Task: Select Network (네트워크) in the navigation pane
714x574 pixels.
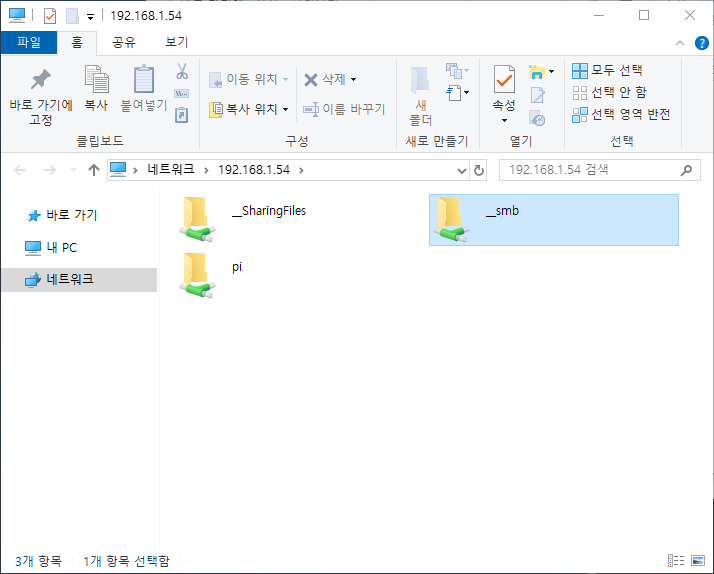Action: 80,279
